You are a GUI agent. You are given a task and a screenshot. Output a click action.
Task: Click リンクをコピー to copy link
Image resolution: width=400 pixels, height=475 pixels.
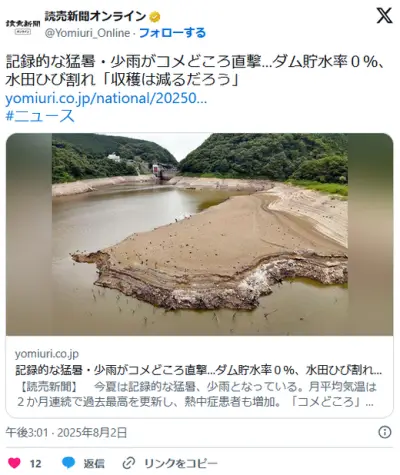click(x=180, y=463)
